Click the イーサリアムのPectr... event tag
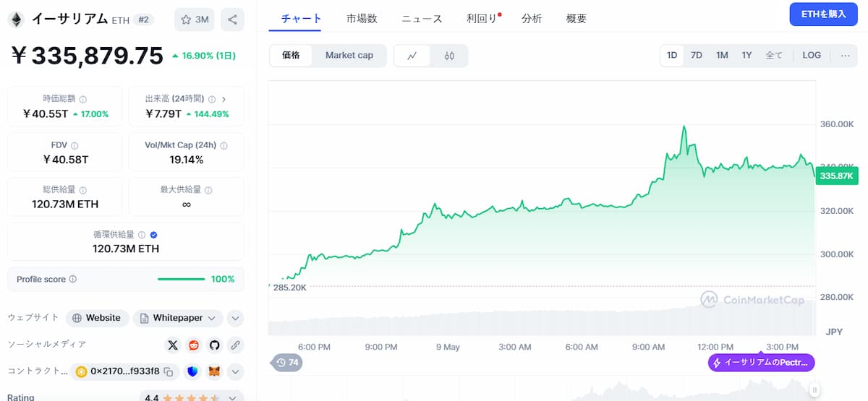This screenshot has width=868, height=401. click(762, 363)
